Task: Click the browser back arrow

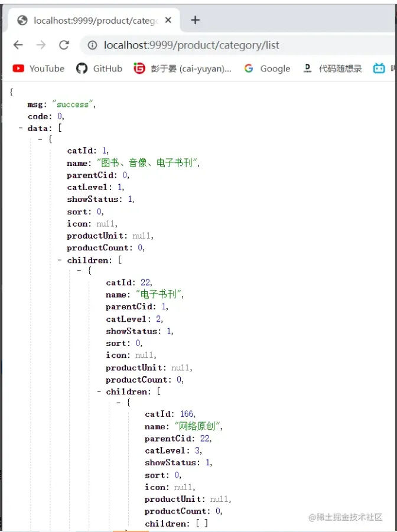Action: point(18,45)
